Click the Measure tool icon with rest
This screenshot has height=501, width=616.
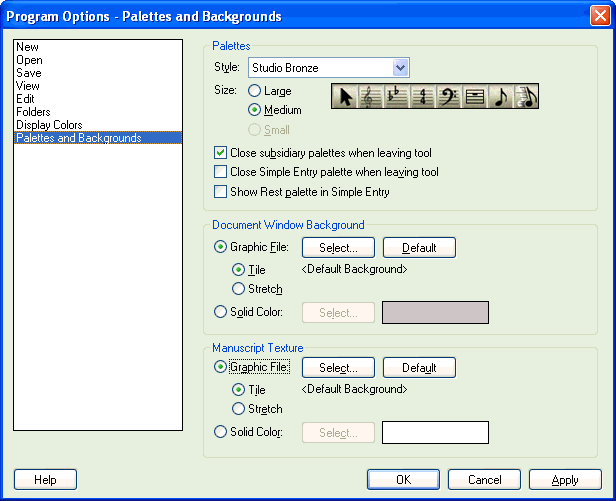pos(475,98)
